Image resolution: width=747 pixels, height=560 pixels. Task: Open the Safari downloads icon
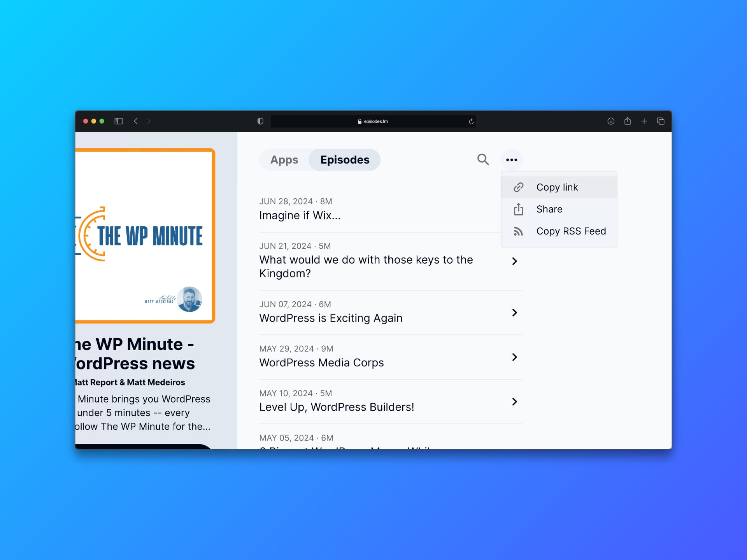point(611,121)
